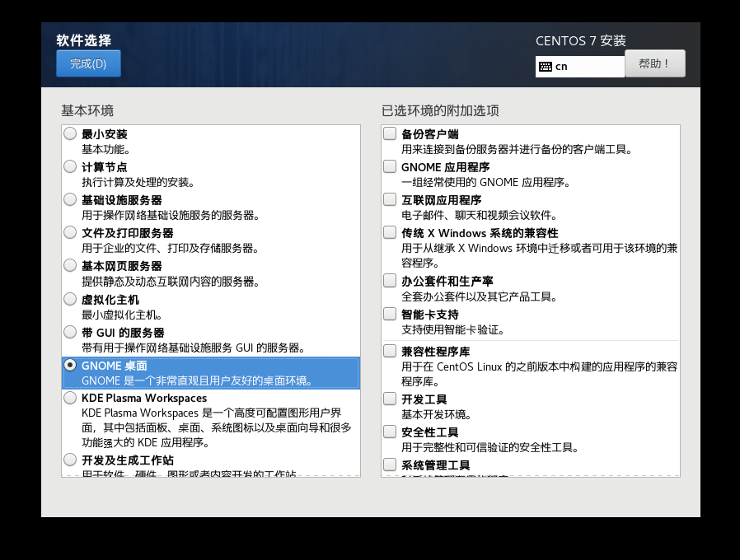Viewport: 740px width, 560px height.
Task: Click text 全套办公套件以及其它产品工具。
Action: pyautogui.click(x=480, y=296)
